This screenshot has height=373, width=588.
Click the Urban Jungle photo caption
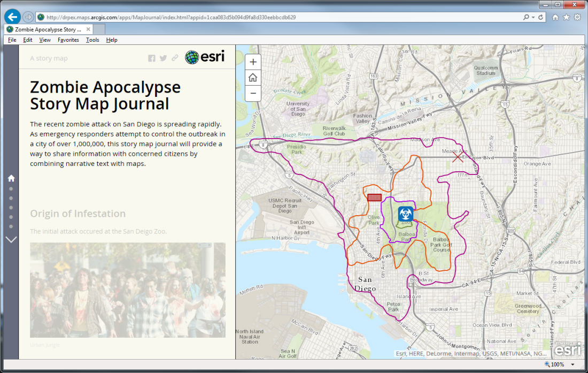(x=44, y=345)
